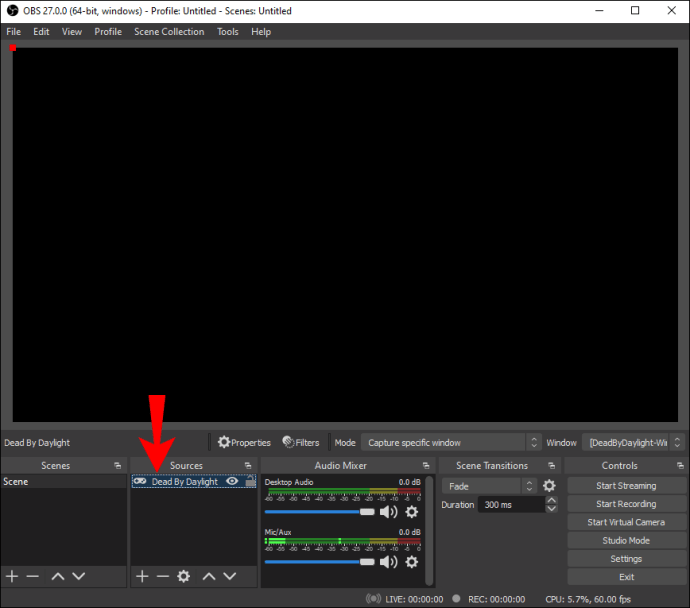
Task: Open the Window DeadByDaylight dropdown
Action: [633, 442]
